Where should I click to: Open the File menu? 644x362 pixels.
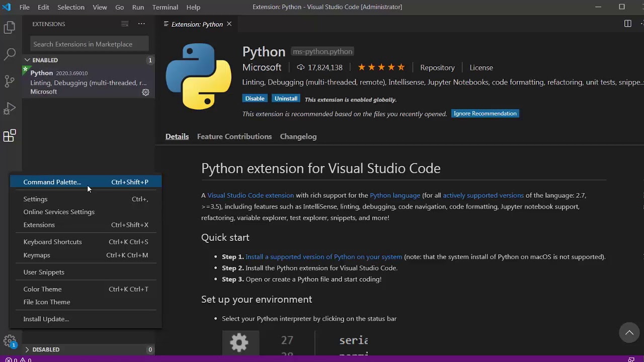(x=24, y=7)
